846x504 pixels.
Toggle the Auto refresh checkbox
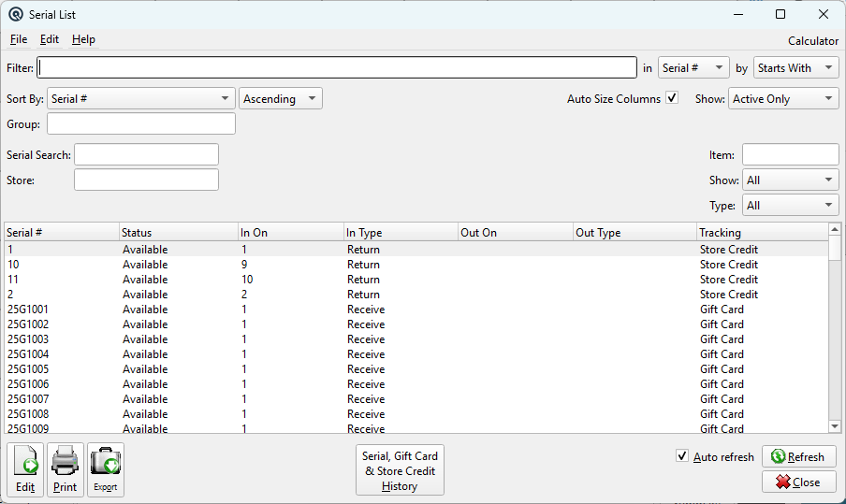click(682, 456)
